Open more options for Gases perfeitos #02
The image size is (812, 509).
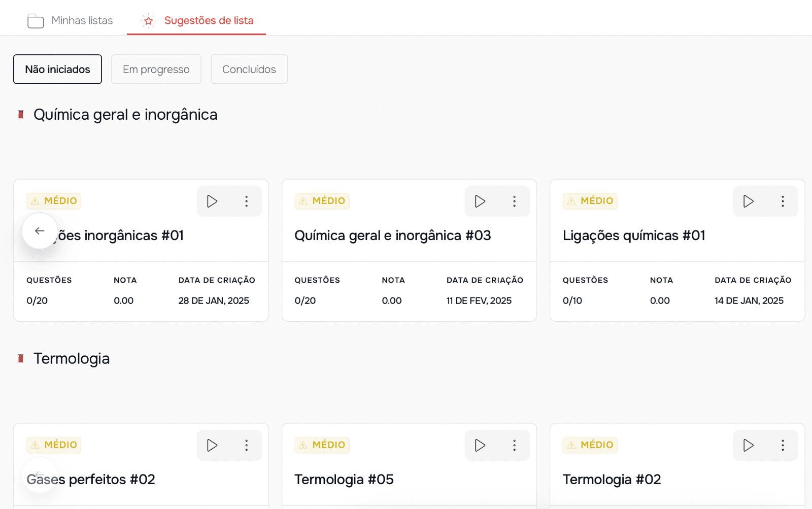(246, 446)
